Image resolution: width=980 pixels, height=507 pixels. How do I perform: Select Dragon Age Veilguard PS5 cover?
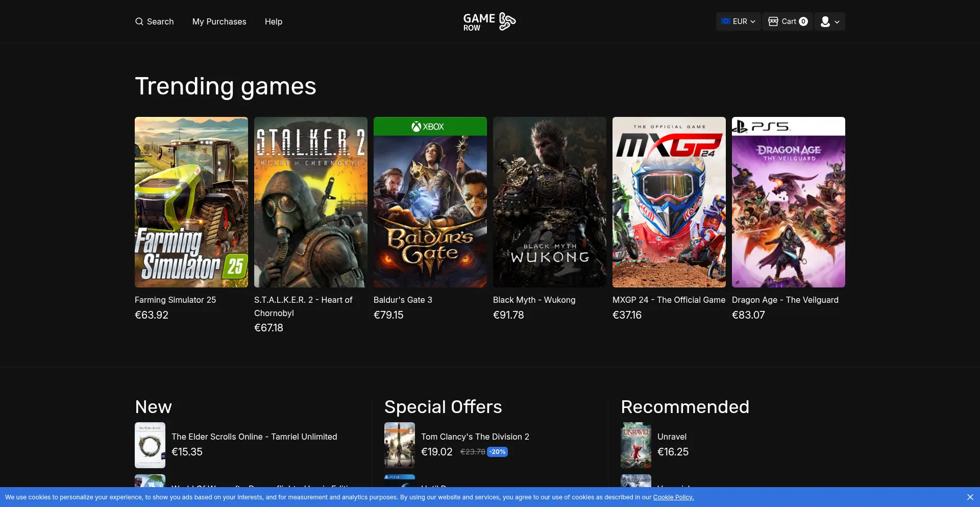tap(788, 202)
